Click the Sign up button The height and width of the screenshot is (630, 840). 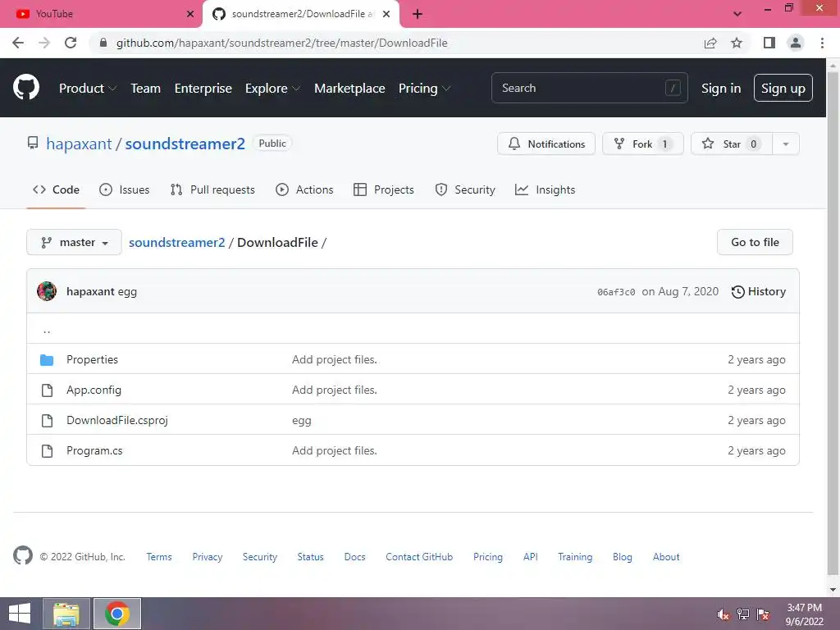[x=783, y=88]
